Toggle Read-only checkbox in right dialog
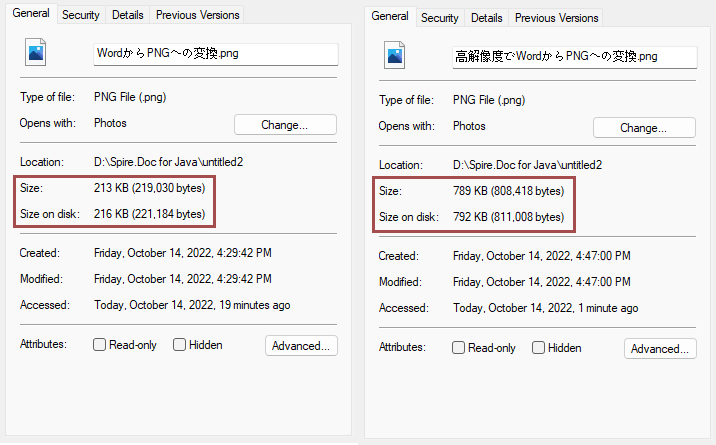Image resolution: width=716 pixels, height=445 pixels. pyautogui.click(x=458, y=348)
